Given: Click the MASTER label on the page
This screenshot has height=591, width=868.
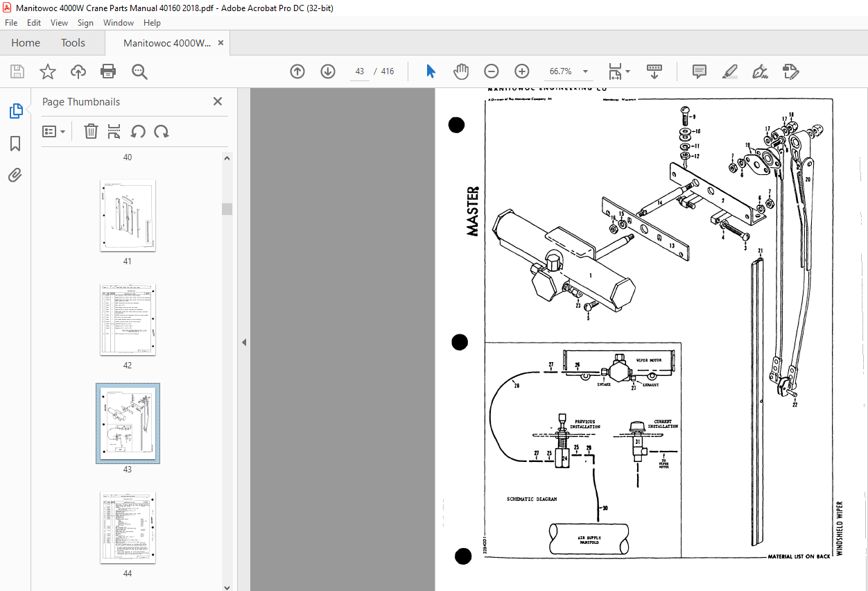Looking at the screenshot, I should pos(473,211).
